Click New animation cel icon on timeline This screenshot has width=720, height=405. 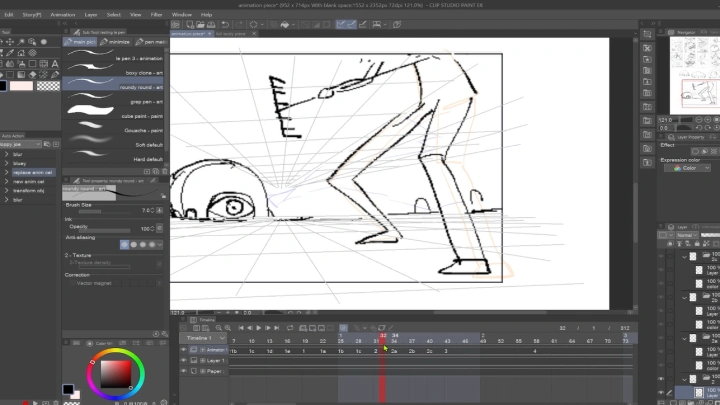tap(313, 328)
